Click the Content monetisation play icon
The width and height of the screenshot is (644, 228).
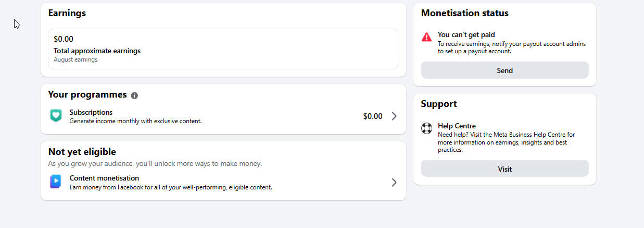pyautogui.click(x=55, y=182)
